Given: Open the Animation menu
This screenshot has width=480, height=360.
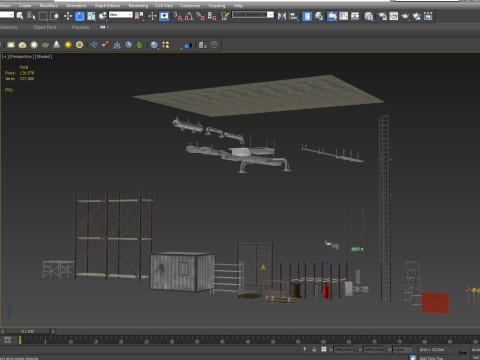Looking at the screenshot, I should click(x=76, y=5).
